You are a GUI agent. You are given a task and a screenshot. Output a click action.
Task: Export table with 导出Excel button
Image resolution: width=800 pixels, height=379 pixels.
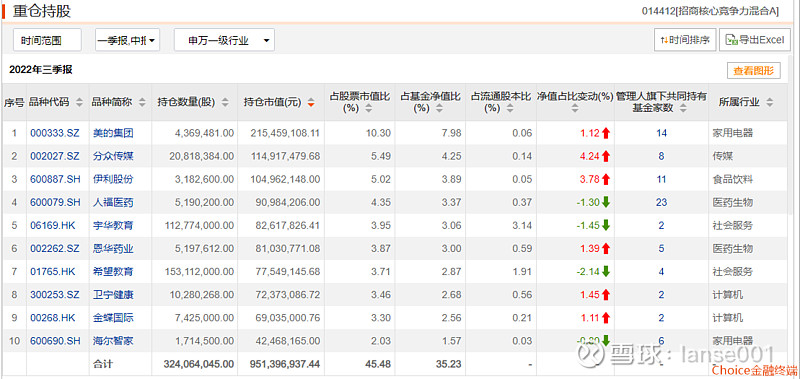755,40
